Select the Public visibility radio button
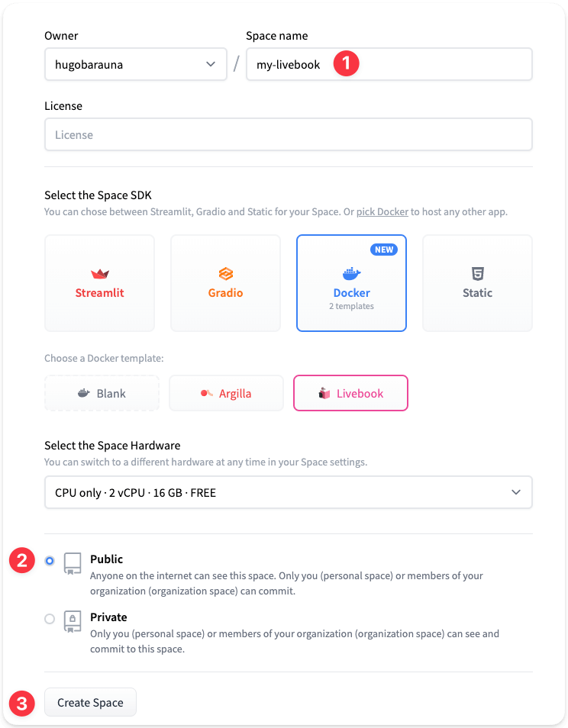 pos(50,561)
